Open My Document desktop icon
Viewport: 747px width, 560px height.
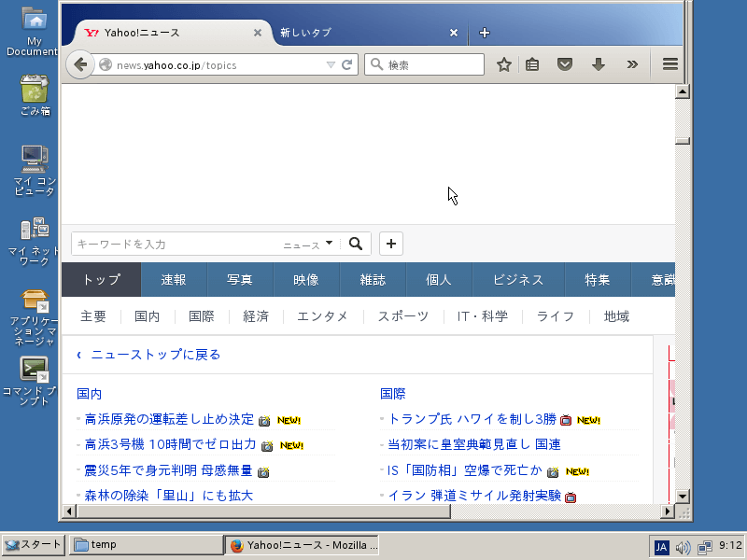(x=34, y=33)
